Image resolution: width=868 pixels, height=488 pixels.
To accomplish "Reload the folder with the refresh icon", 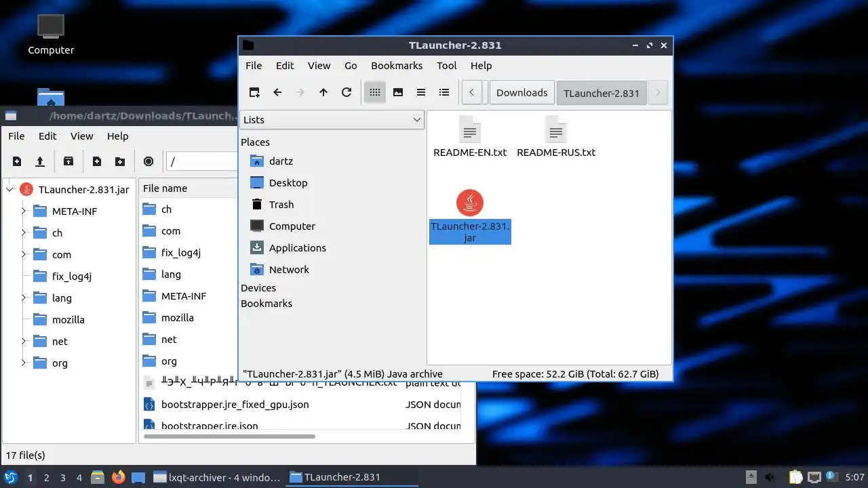I will click(x=347, y=92).
